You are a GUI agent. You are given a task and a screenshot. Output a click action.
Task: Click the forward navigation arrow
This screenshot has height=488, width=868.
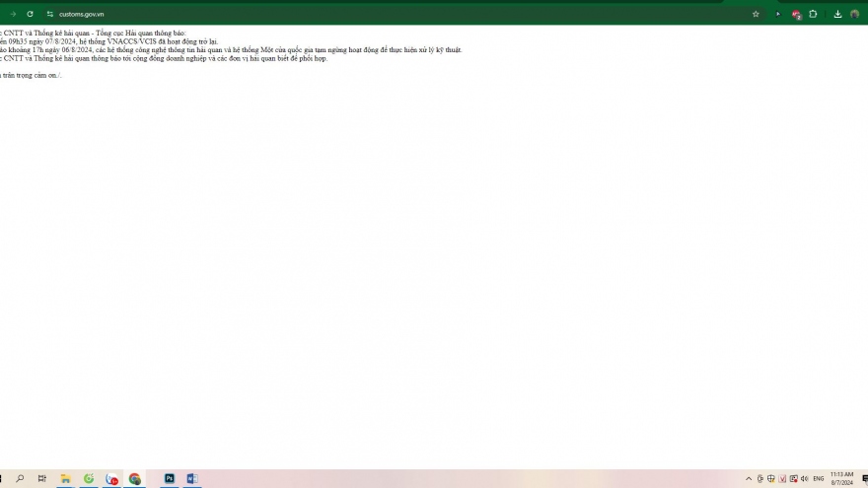click(x=13, y=14)
